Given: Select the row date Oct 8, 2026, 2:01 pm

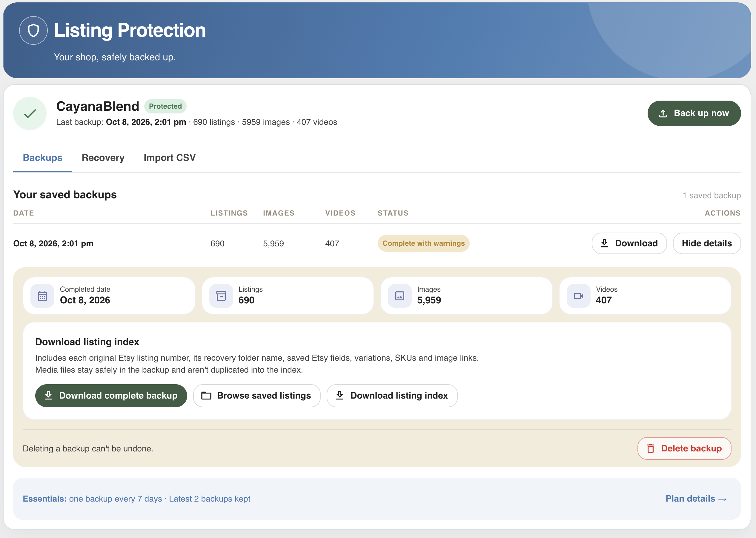Looking at the screenshot, I should (53, 244).
